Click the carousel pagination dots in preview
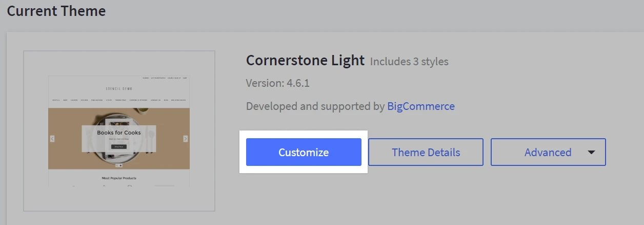This screenshot has height=225, width=644. click(119, 165)
